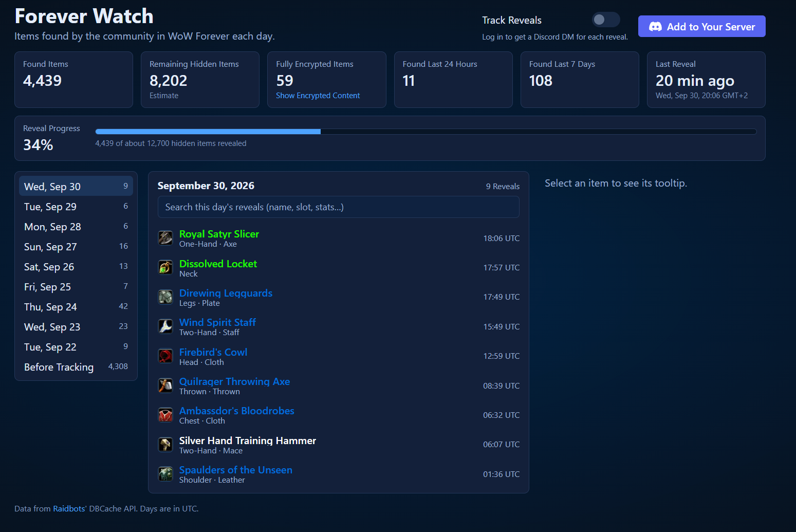Click the Direwing Legguards item icon
This screenshot has height=532, width=796.
pyautogui.click(x=165, y=297)
